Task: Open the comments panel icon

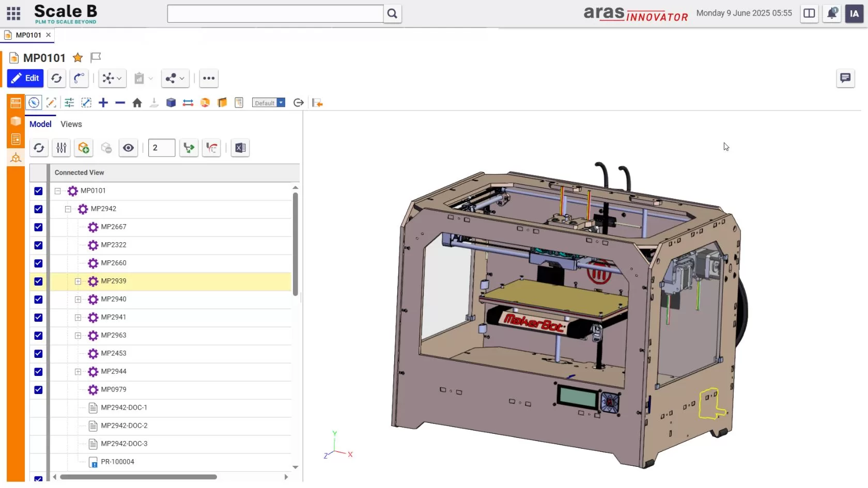Action: [x=845, y=78]
